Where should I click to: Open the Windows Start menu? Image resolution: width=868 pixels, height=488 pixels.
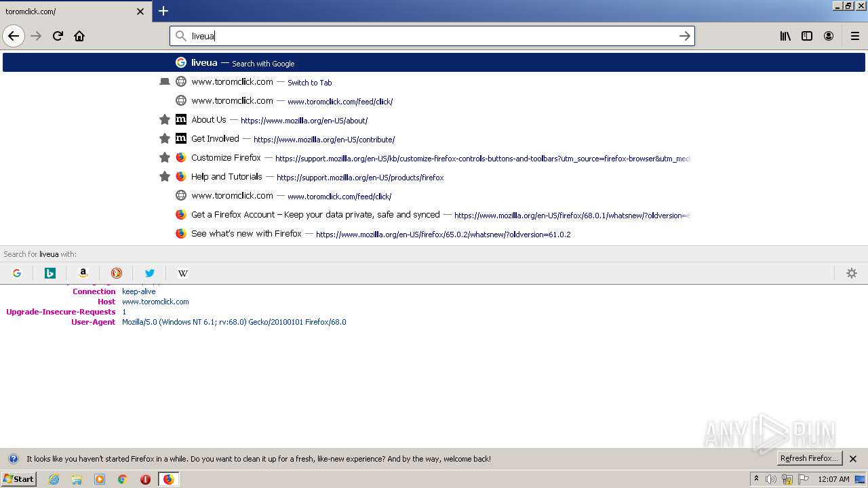tap(19, 479)
